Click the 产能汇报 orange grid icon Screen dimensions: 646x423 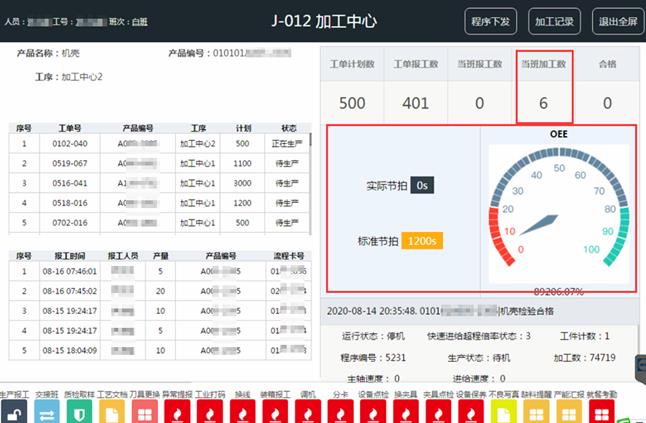(x=569, y=412)
